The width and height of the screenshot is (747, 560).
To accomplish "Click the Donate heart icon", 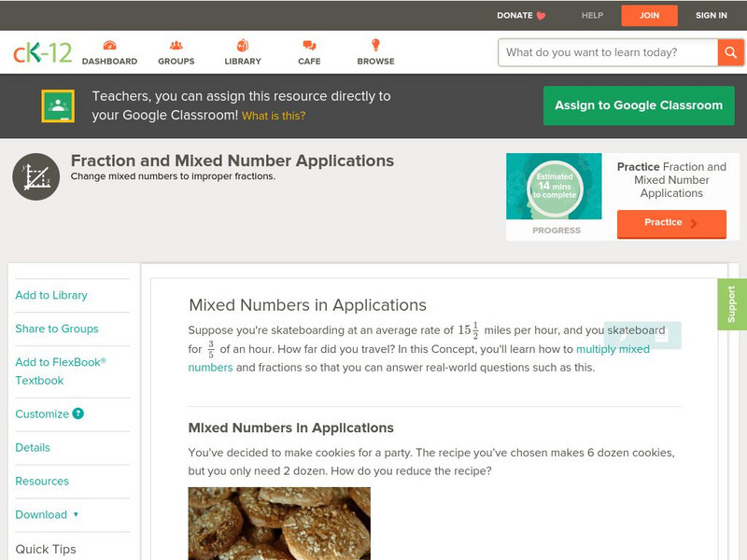I will tap(541, 16).
